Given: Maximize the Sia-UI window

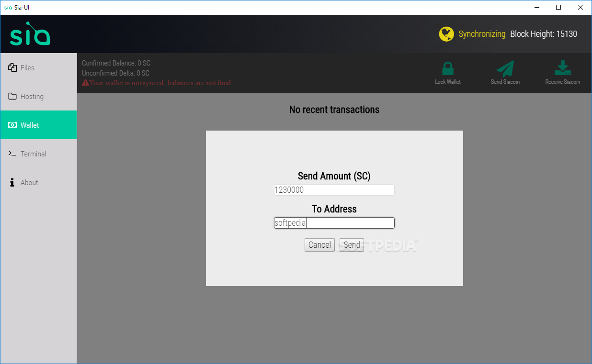Looking at the screenshot, I should click(558, 7).
